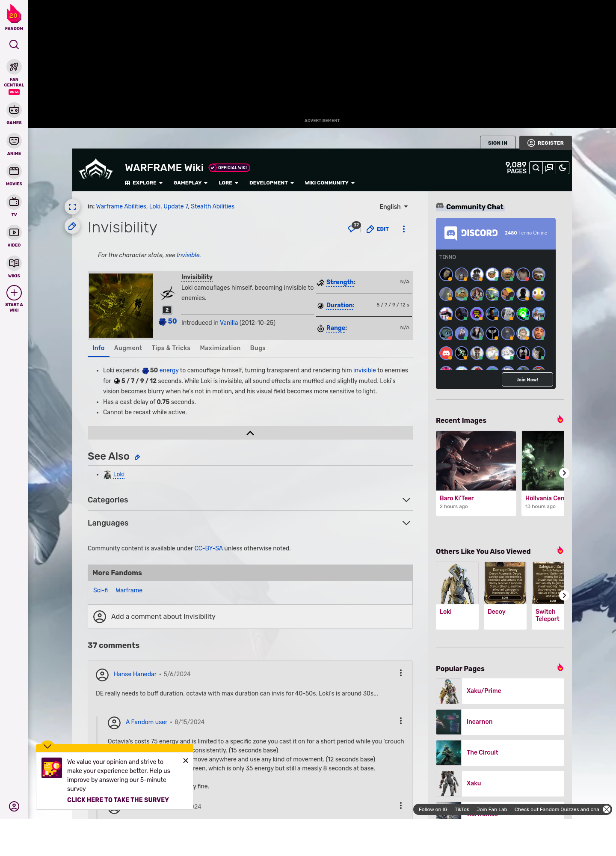The image size is (616, 856).
Task: Open the English language dropdown
Action: (x=394, y=207)
